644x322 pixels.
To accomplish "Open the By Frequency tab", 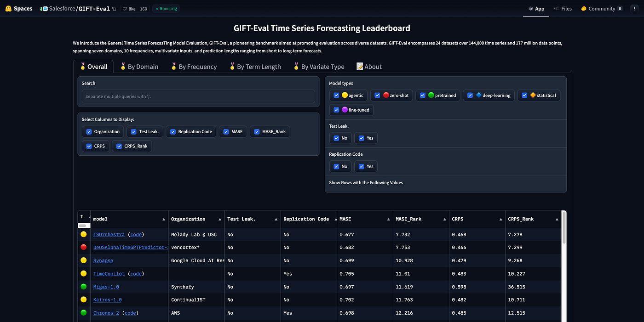I will pos(194,67).
